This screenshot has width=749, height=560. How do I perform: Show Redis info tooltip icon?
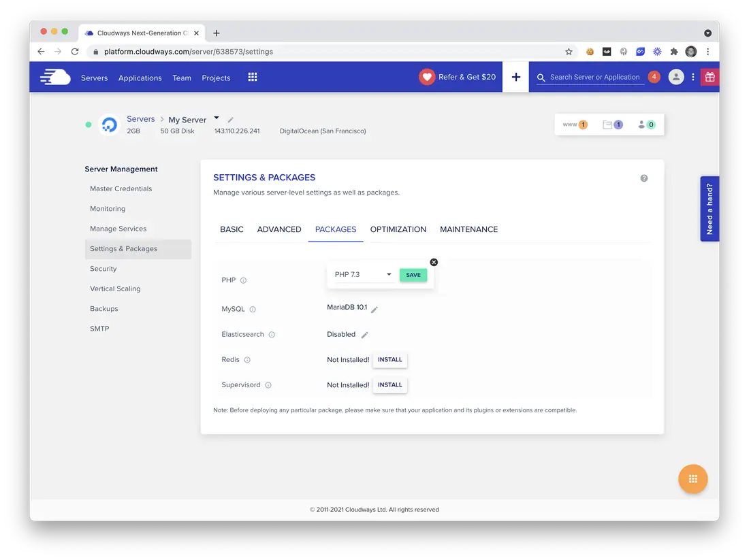pyautogui.click(x=247, y=360)
